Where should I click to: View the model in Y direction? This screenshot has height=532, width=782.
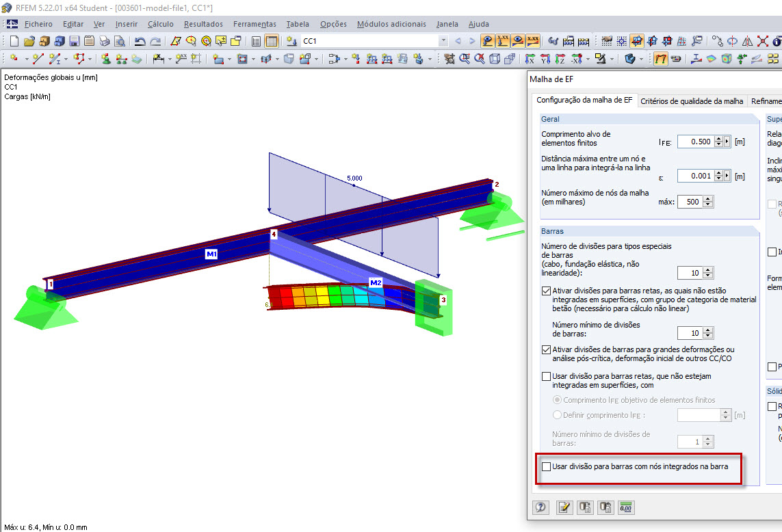545,59
